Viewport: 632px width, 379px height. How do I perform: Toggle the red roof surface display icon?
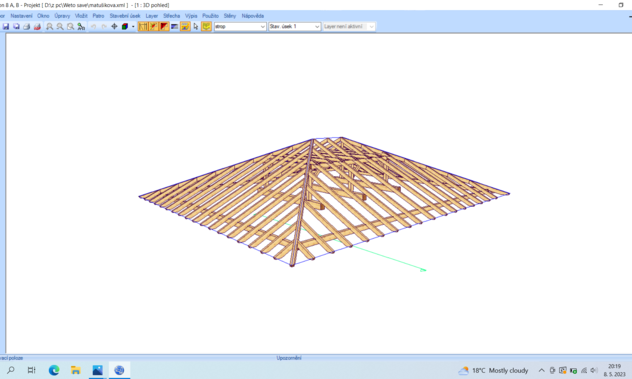pos(164,27)
